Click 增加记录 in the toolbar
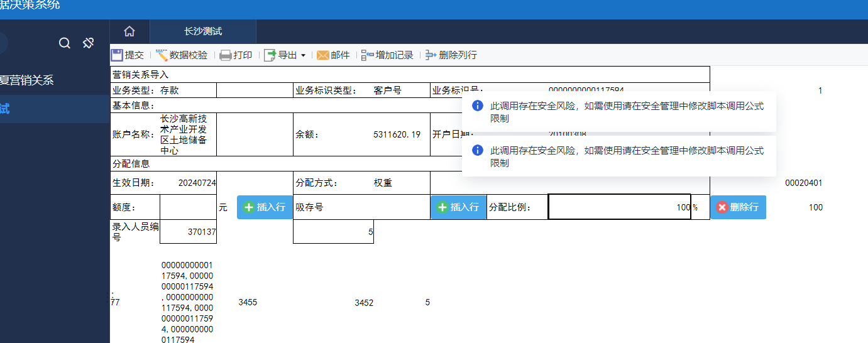The height and width of the screenshot is (343, 868). [387, 55]
